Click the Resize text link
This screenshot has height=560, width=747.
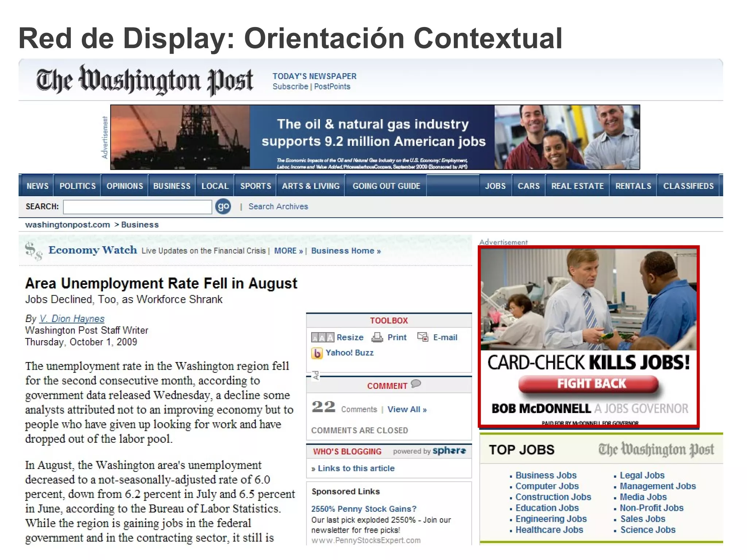350,337
